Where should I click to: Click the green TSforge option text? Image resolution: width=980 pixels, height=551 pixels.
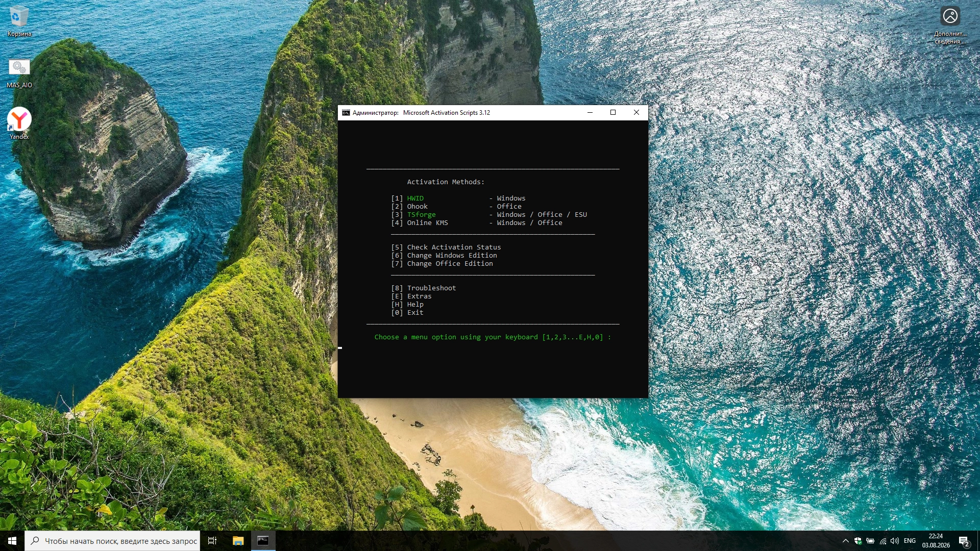pyautogui.click(x=421, y=215)
